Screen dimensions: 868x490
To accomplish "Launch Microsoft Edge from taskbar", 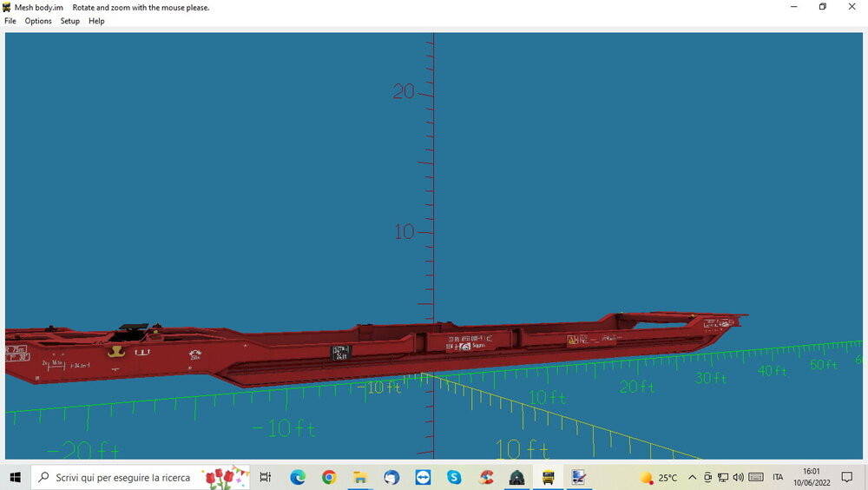I will (x=298, y=477).
